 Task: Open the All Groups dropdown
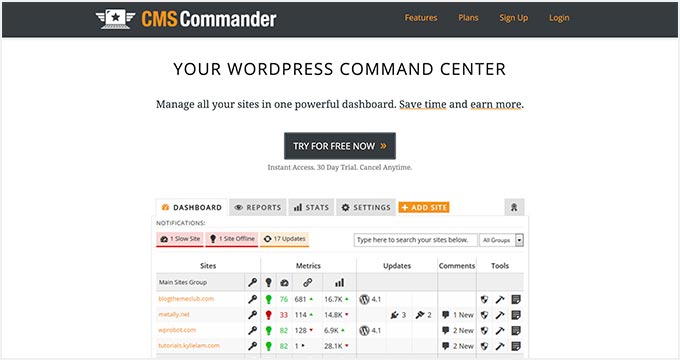click(x=501, y=240)
